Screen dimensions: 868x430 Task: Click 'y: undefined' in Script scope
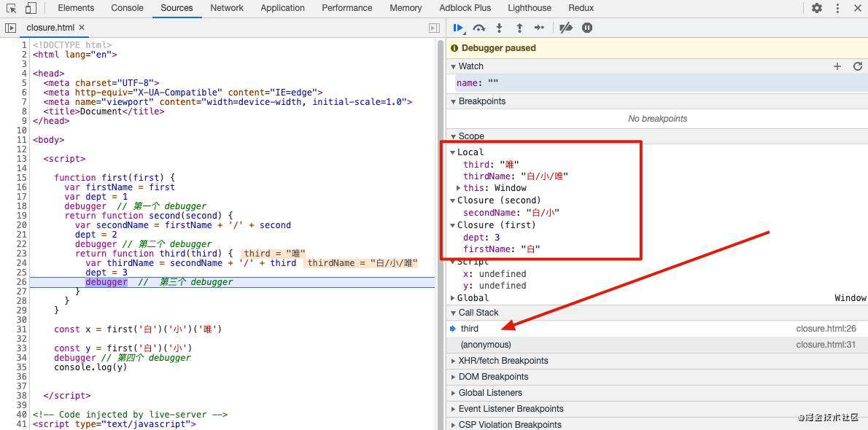[495, 286]
